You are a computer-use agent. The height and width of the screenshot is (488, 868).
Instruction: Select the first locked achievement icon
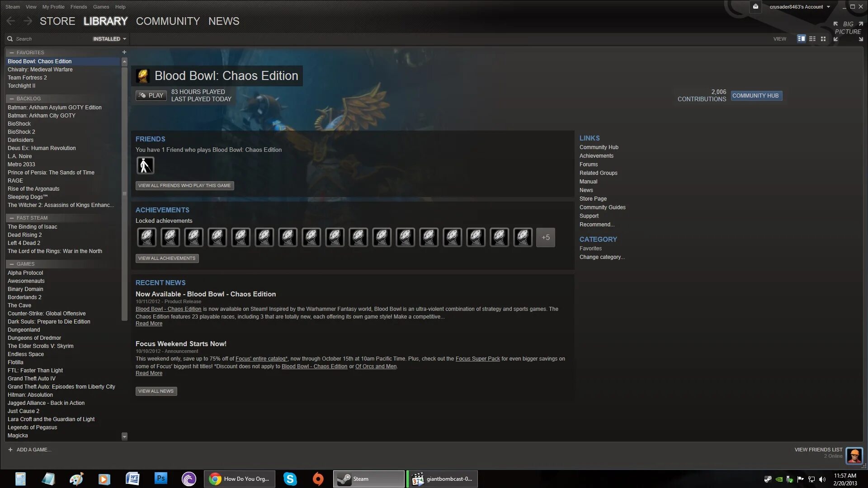pos(146,237)
